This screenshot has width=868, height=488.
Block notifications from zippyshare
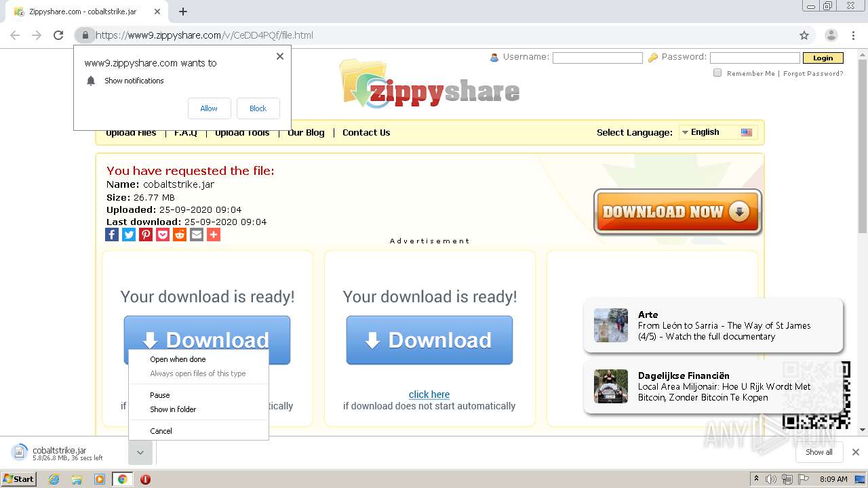tap(258, 108)
